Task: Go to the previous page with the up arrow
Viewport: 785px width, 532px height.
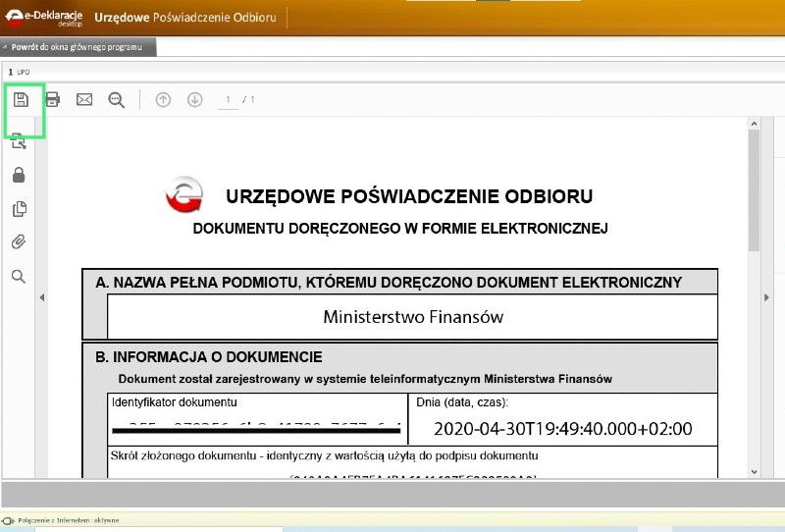Action: coord(163,100)
